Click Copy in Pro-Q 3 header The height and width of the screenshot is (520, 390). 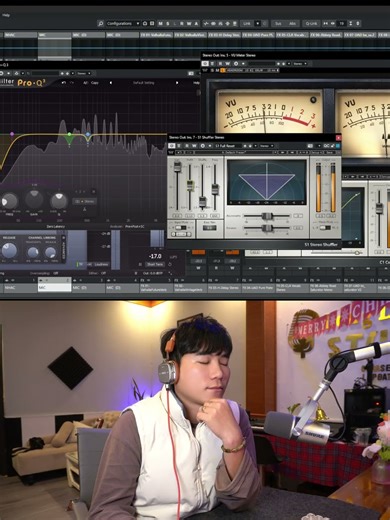click(95, 83)
